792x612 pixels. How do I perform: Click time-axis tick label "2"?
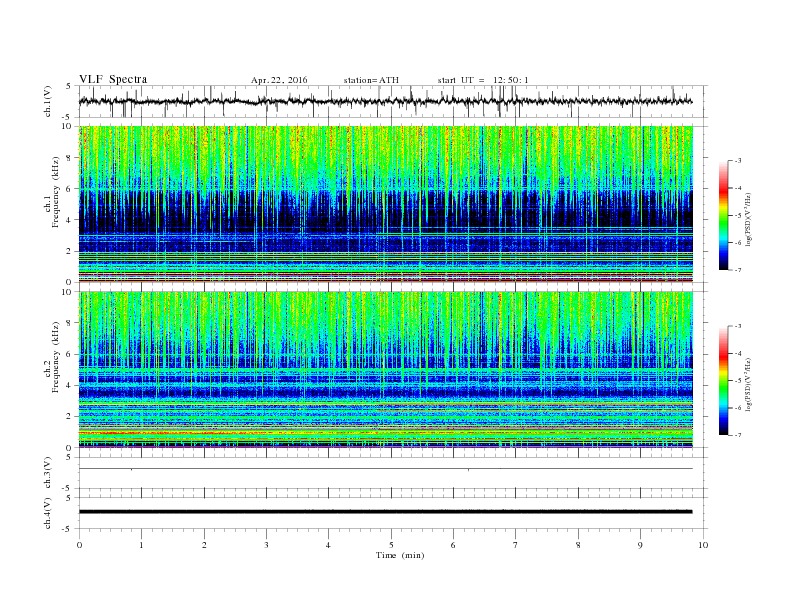pyautogui.click(x=204, y=545)
